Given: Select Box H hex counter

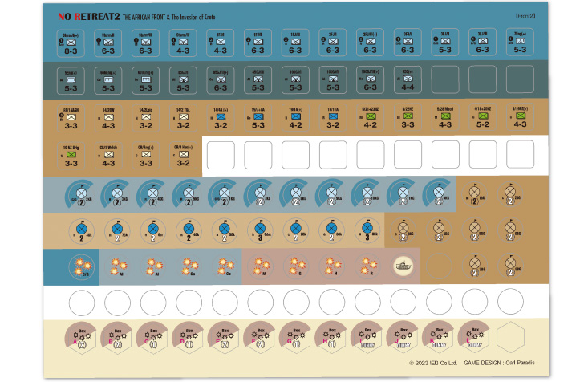Looking at the screenshot, I should [330, 337].
